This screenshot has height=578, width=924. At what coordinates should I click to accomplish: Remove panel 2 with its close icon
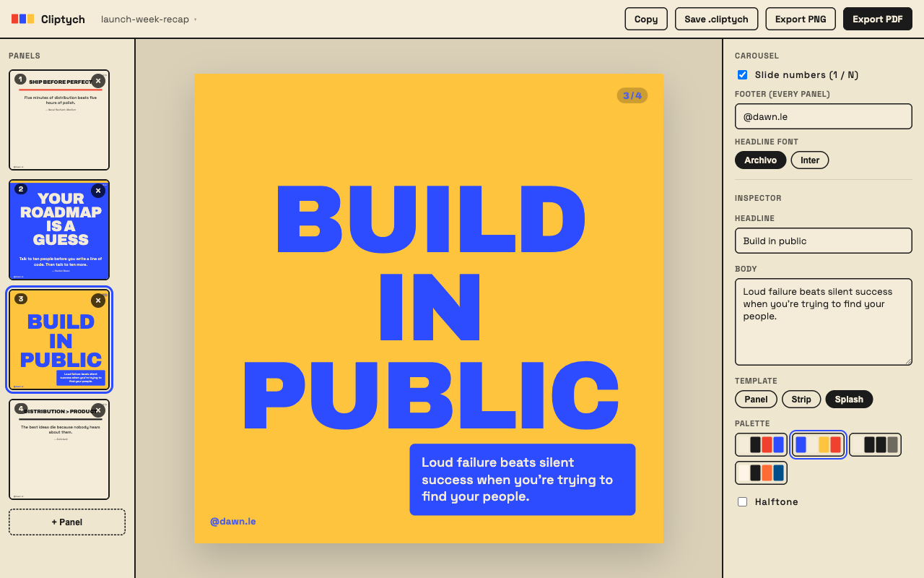pyautogui.click(x=98, y=191)
